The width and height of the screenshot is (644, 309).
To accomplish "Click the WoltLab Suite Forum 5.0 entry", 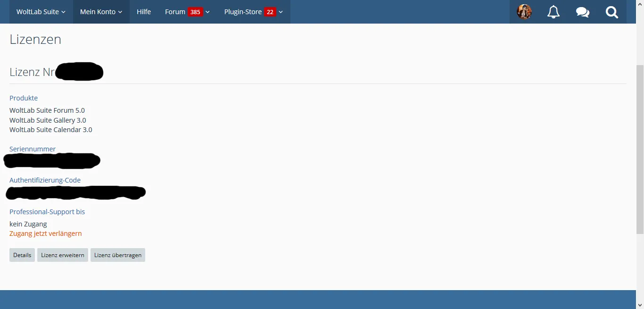I will click(x=47, y=110).
